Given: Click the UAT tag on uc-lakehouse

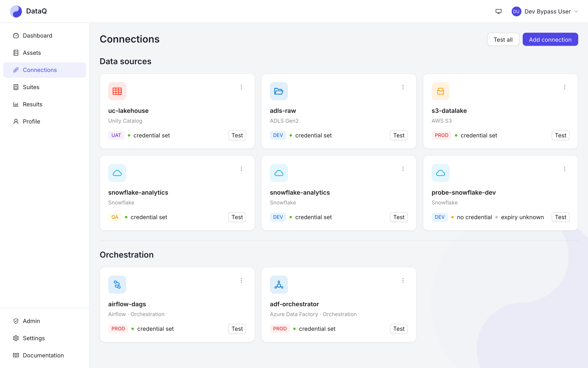Looking at the screenshot, I should pos(116,135).
